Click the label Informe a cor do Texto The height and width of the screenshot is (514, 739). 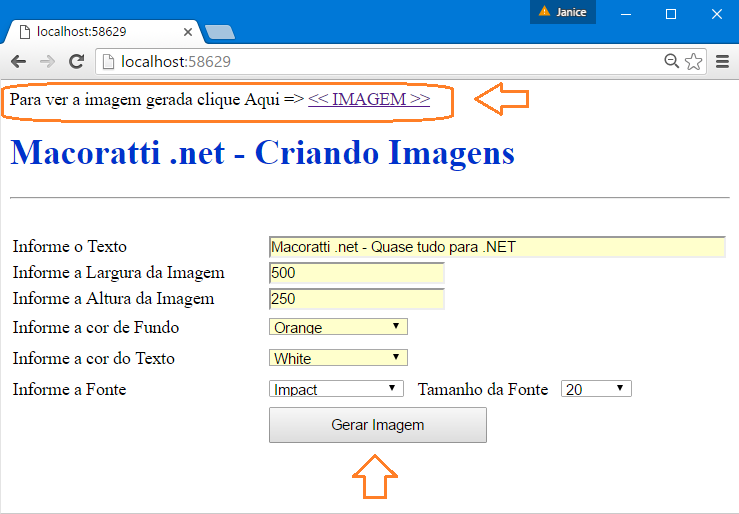pos(94,359)
